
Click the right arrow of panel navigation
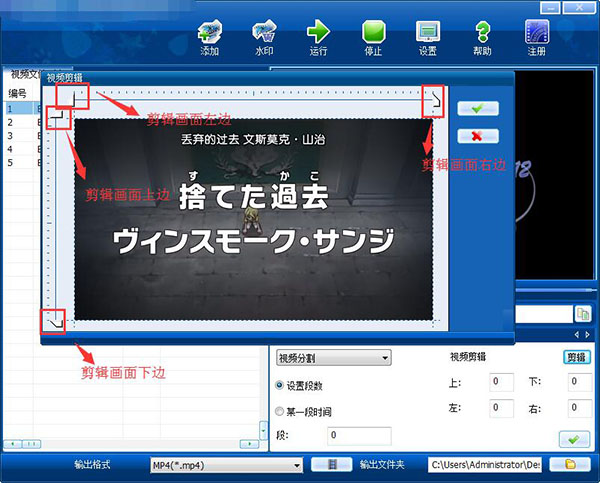click(587, 335)
